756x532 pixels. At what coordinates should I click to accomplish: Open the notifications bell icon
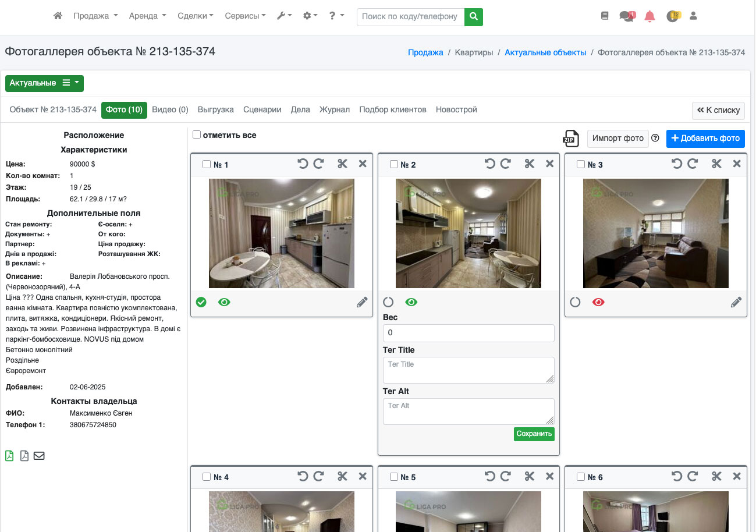point(649,16)
